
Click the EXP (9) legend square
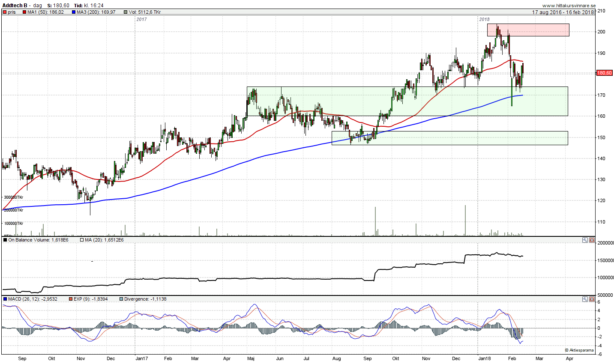point(71,299)
